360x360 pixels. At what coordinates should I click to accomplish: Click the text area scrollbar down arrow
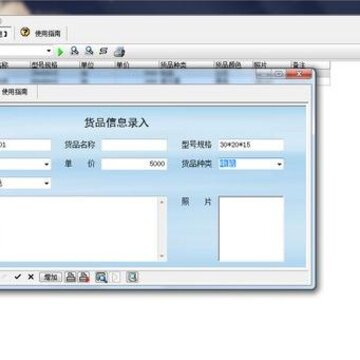pos(162,256)
